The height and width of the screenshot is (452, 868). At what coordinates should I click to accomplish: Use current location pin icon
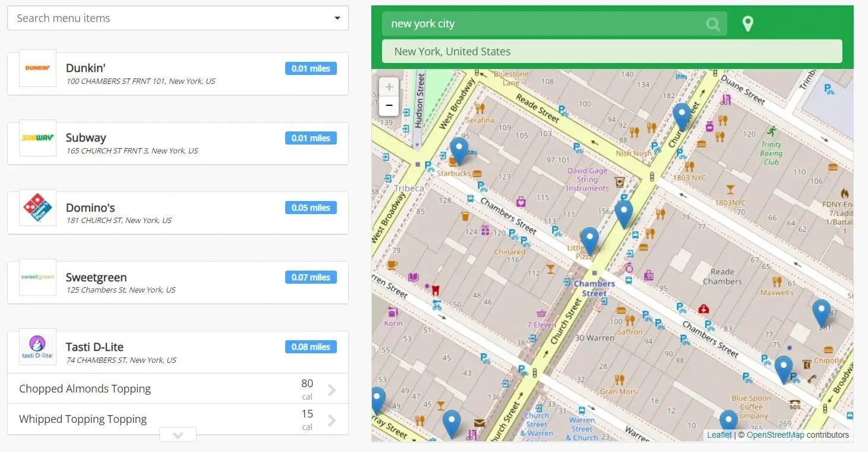click(x=748, y=24)
